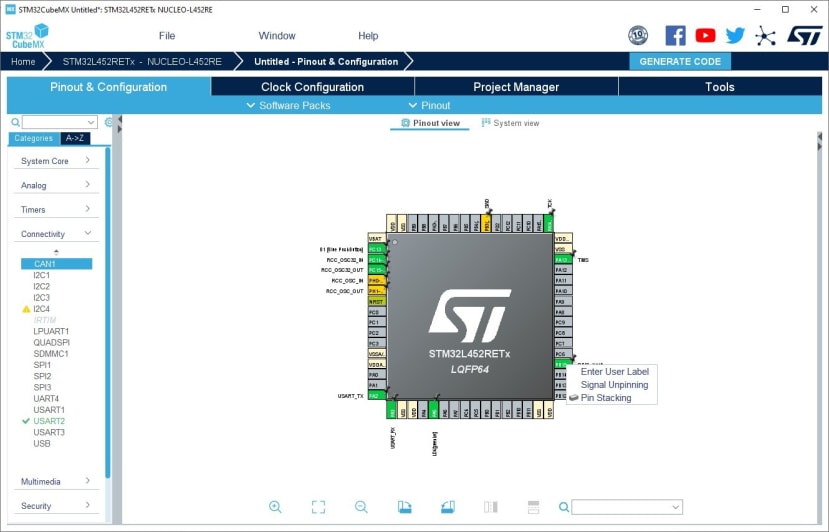
Task: Expand the Analog category
Action: click(56, 185)
